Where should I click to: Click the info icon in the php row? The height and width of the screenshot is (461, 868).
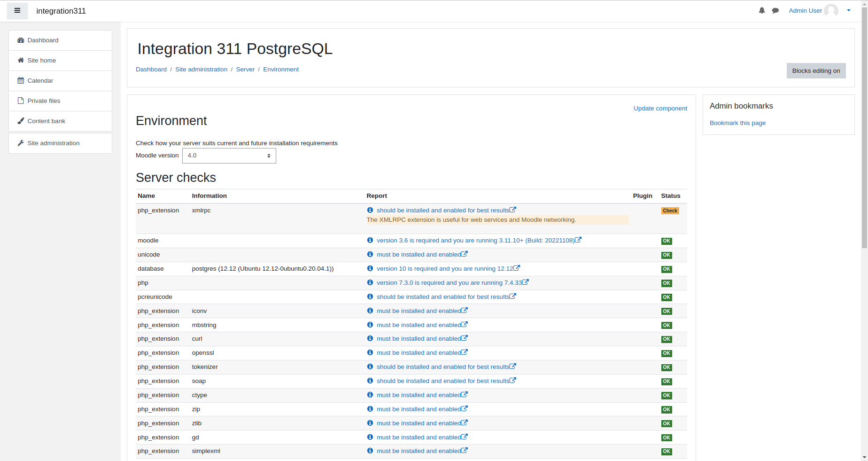[x=370, y=282]
